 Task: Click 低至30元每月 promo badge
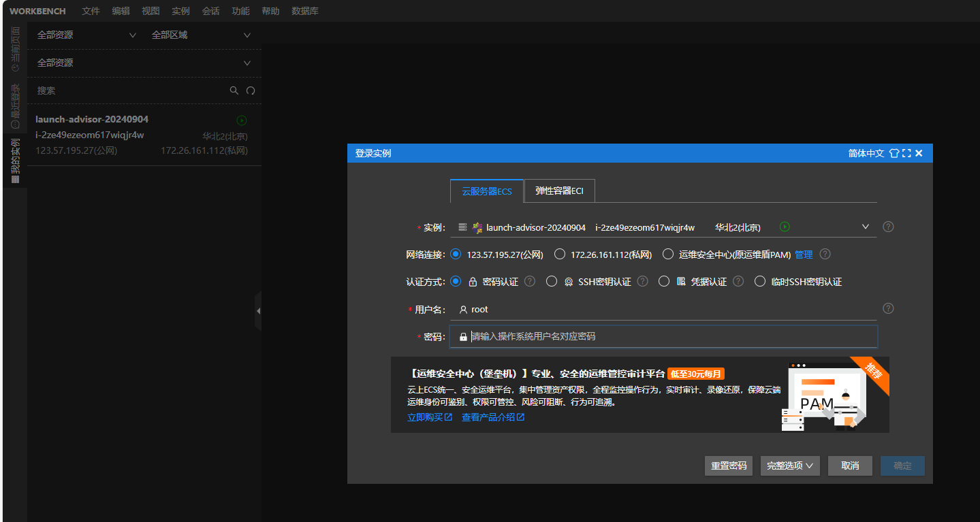pyautogui.click(x=695, y=374)
